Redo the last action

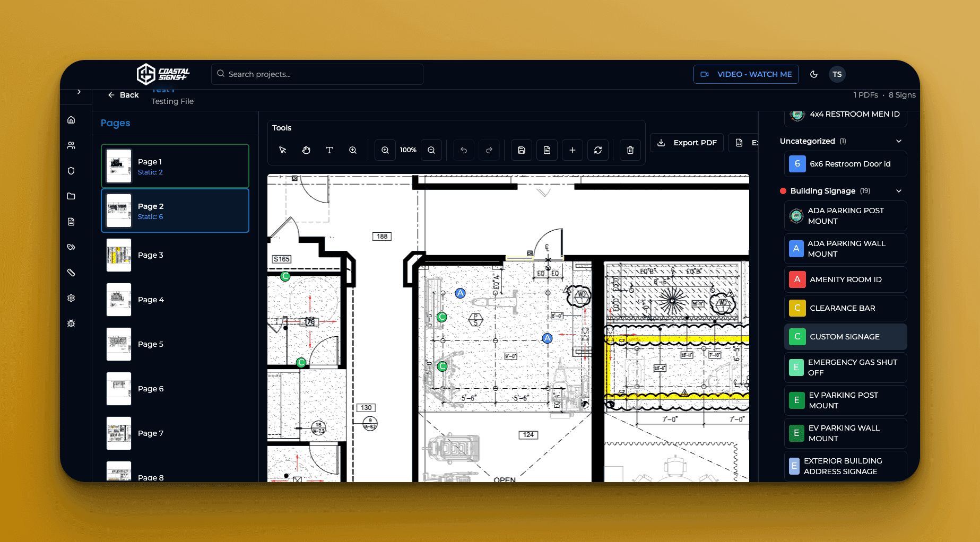pyautogui.click(x=489, y=150)
